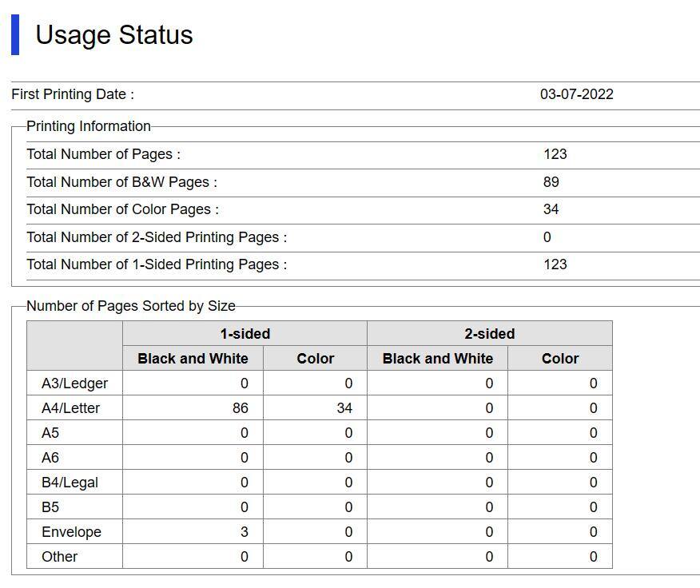Screen dimensions: 700x588
Task: Select the B&W pages value 89
Action: click(x=551, y=182)
